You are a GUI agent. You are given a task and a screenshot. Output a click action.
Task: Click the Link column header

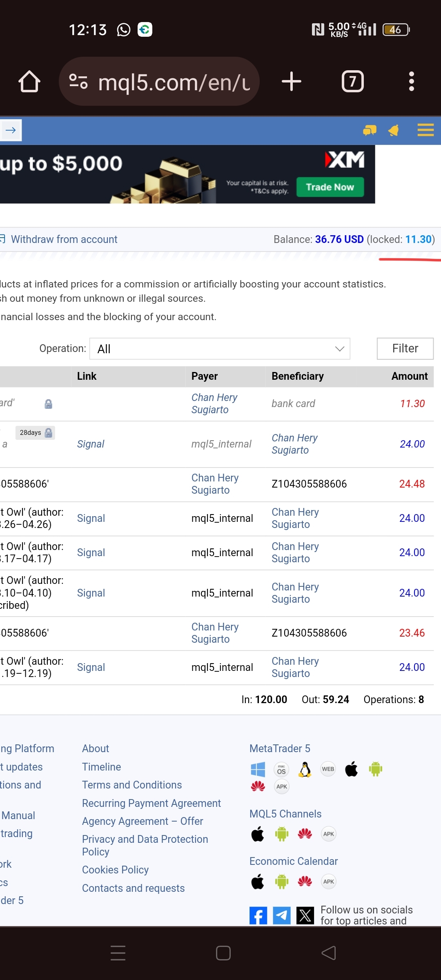click(x=87, y=376)
